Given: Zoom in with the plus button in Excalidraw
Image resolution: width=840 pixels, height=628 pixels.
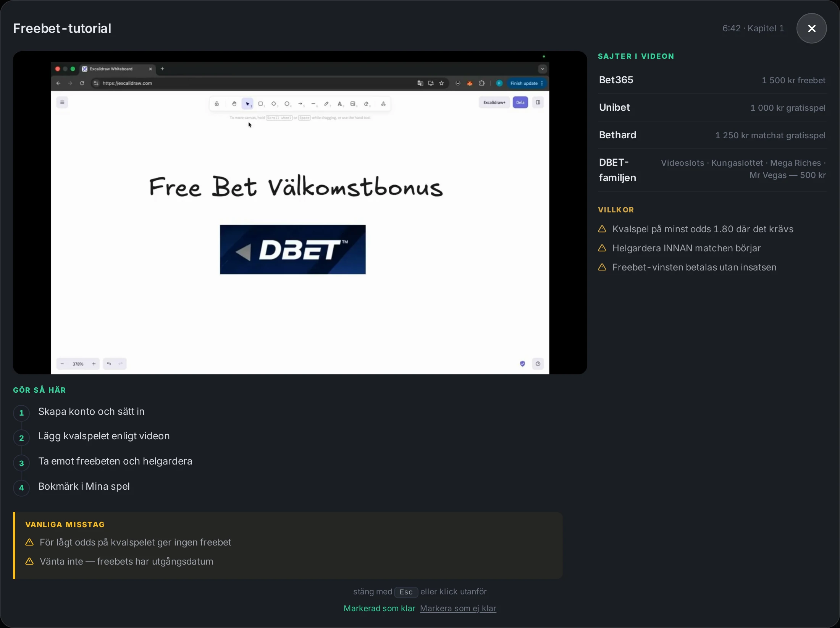Looking at the screenshot, I should pos(94,364).
